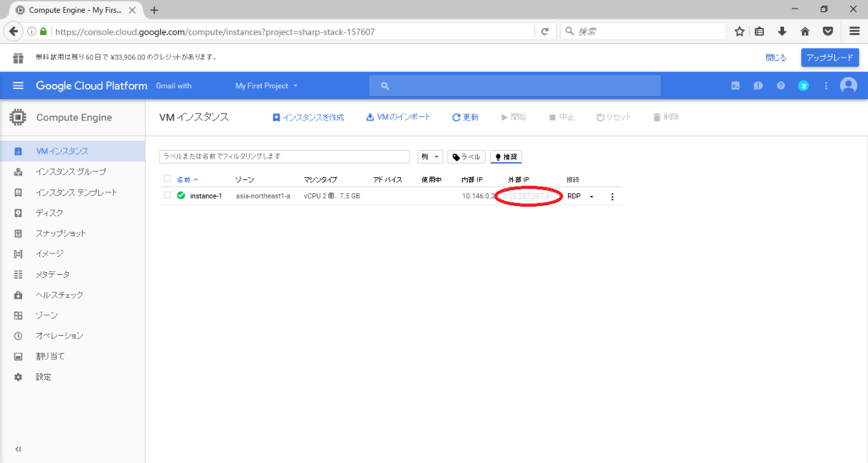Toggle the select-all instances header checkbox
This screenshot has height=463, width=868.
tap(167, 179)
